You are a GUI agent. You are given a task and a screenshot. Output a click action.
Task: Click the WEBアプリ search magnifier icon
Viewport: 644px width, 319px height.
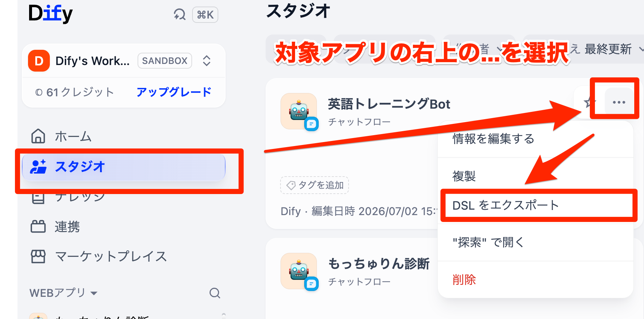coord(215,293)
